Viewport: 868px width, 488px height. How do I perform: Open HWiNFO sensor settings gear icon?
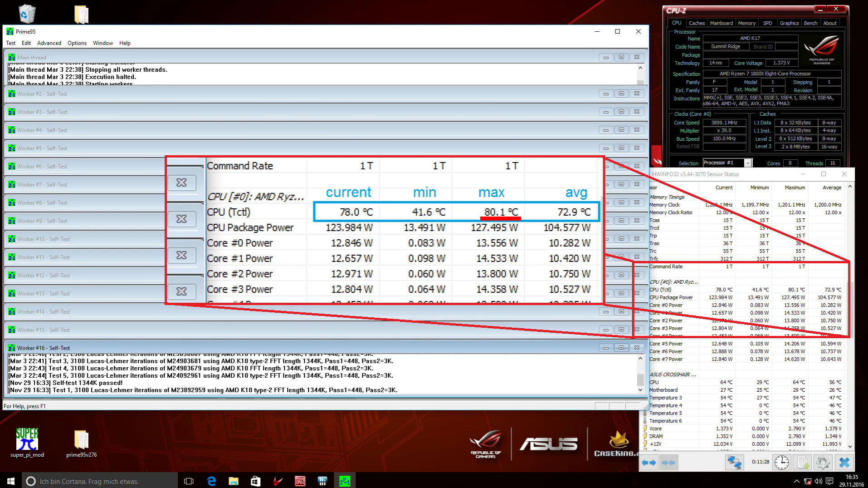pyautogui.click(x=823, y=463)
